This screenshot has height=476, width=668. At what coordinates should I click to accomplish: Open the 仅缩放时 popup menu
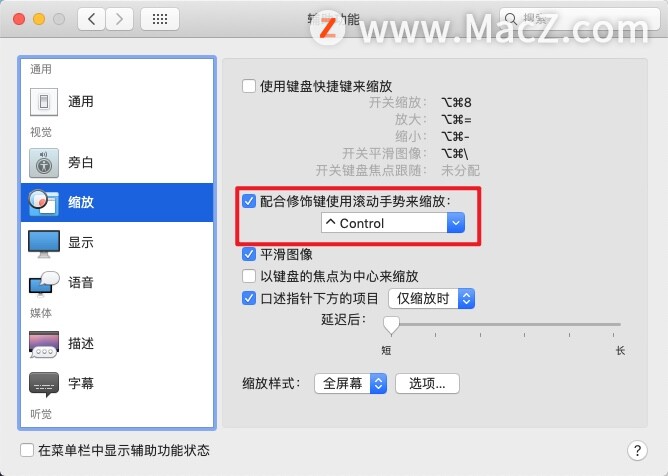[432, 298]
